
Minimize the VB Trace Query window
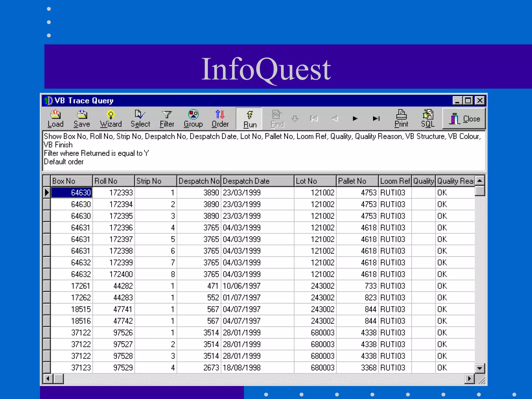point(457,101)
